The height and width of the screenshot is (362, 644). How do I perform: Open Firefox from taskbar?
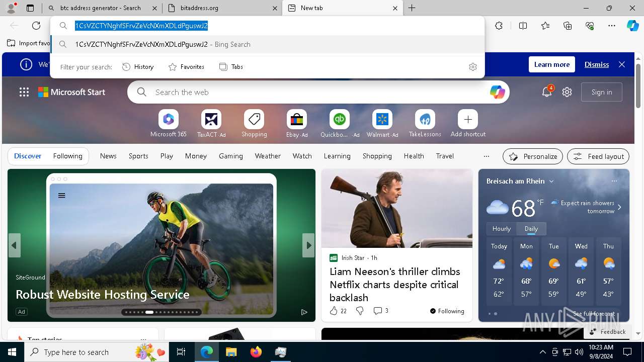click(256, 352)
